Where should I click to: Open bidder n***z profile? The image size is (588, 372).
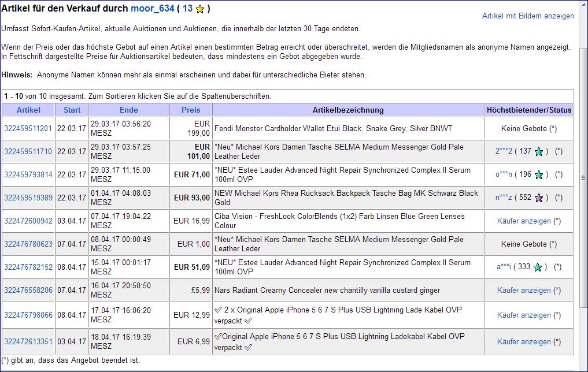(504, 198)
